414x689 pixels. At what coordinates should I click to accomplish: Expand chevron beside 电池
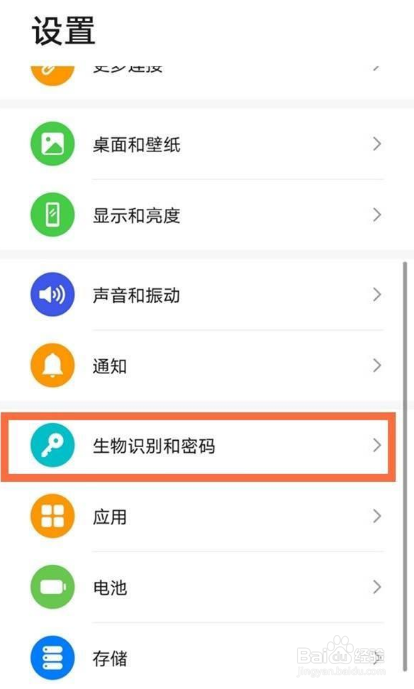pyautogui.click(x=377, y=587)
